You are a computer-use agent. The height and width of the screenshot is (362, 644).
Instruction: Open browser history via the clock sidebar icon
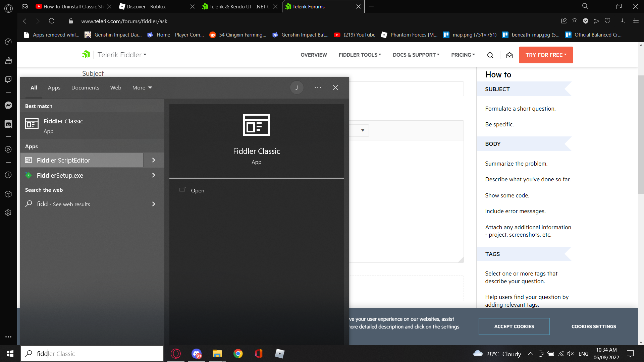tap(8, 175)
